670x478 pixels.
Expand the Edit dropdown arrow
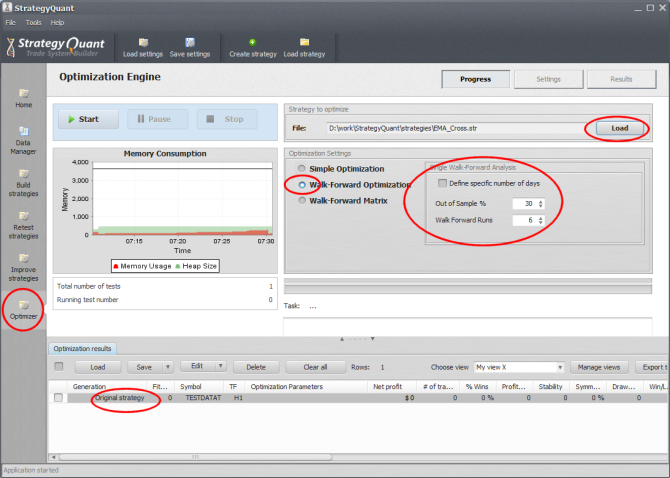click(x=220, y=366)
